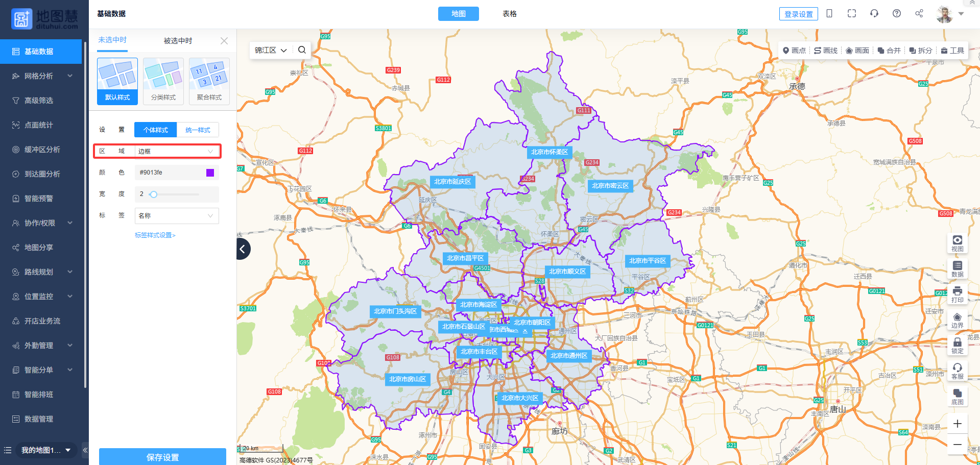The width and height of the screenshot is (980, 465).
Task: Open the 标签 名称 dropdown
Action: coord(176,216)
